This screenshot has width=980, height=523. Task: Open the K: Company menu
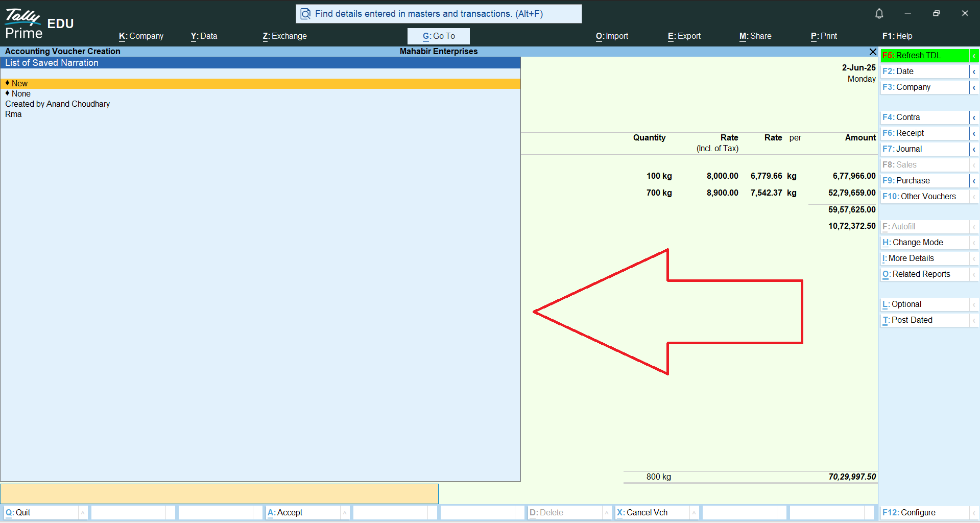[x=141, y=36]
